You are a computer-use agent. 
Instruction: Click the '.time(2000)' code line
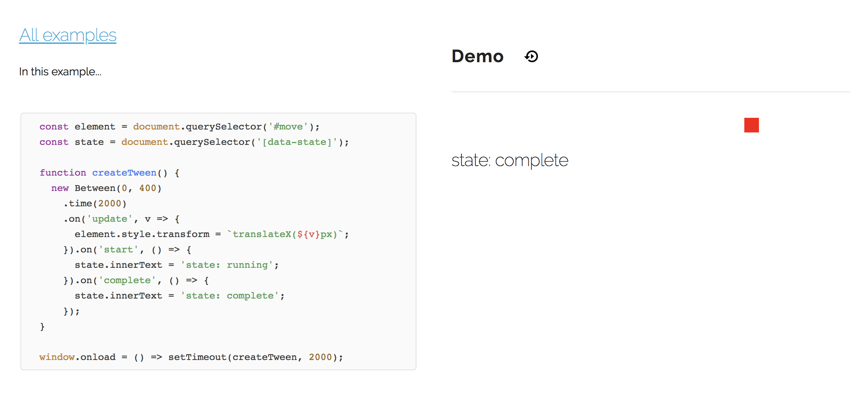pos(95,203)
